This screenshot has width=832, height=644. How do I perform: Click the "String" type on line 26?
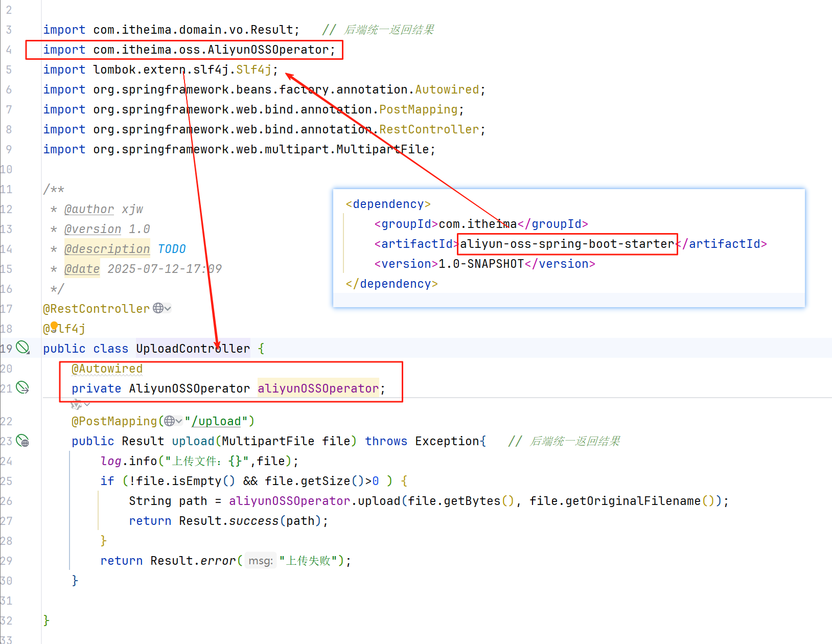[x=150, y=501]
